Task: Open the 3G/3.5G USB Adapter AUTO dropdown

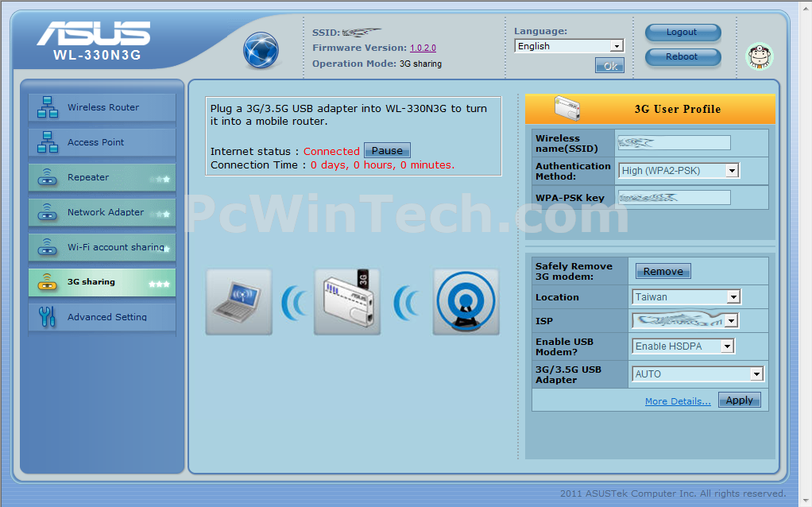Action: click(698, 374)
